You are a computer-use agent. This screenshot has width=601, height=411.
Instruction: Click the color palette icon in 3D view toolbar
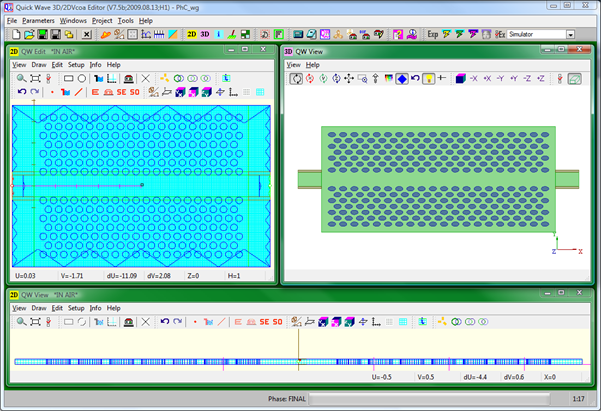(x=387, y=78)
